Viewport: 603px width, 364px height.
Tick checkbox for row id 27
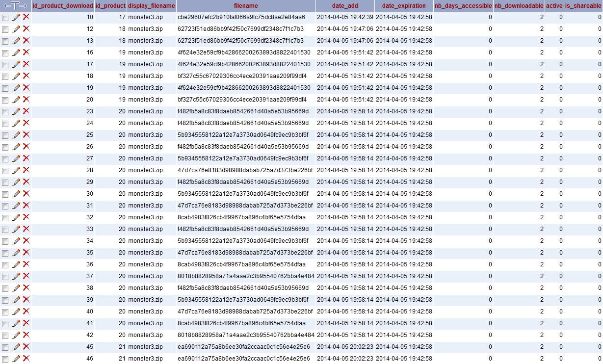click(5, 159)
